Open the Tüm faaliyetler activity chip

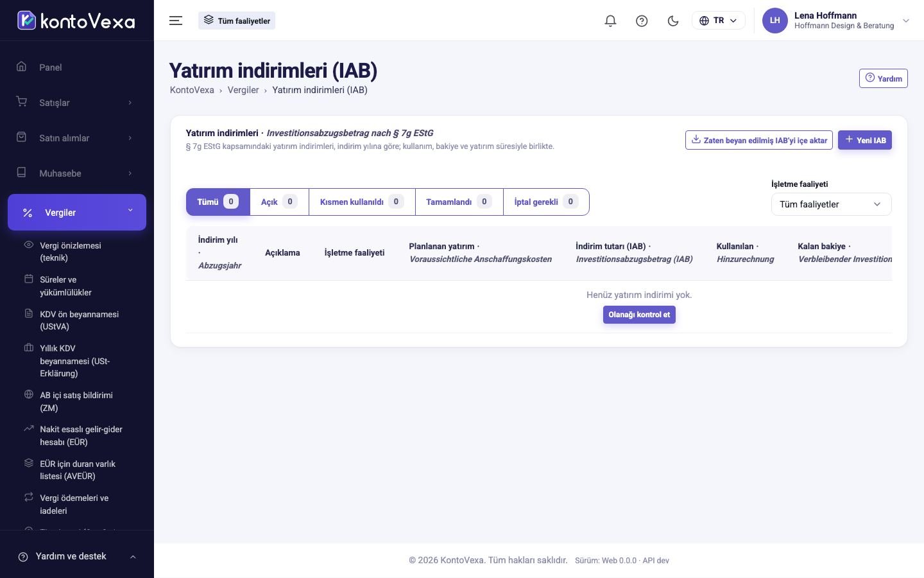[237, 21]
